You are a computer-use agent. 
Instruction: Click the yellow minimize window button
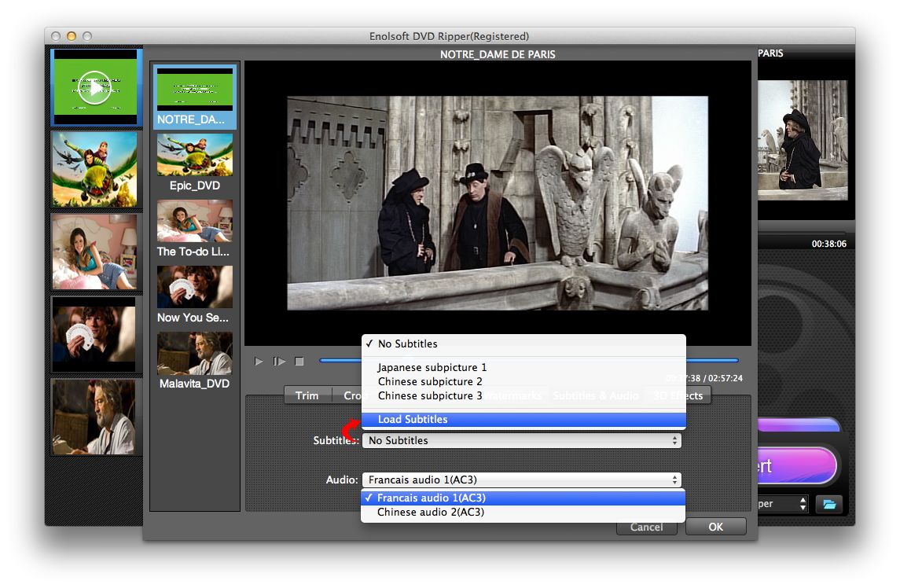(72, 36)
